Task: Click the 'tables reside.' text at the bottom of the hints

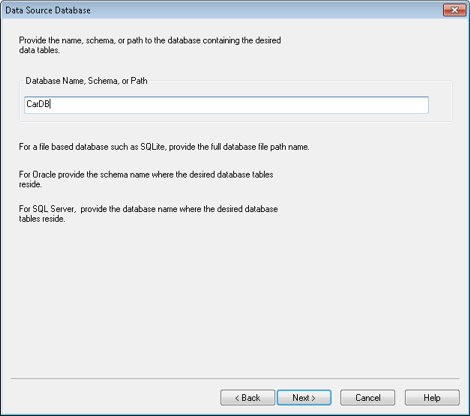Action: [42, 219]
